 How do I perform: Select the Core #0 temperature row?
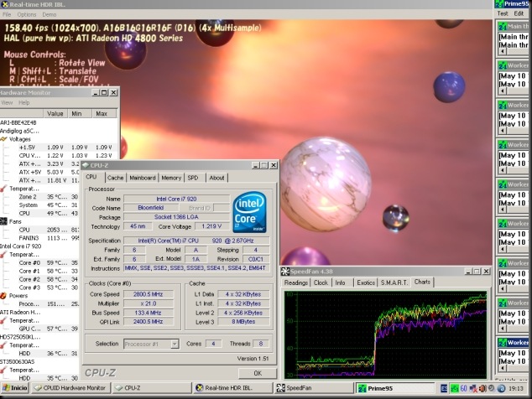click(29, 262)
